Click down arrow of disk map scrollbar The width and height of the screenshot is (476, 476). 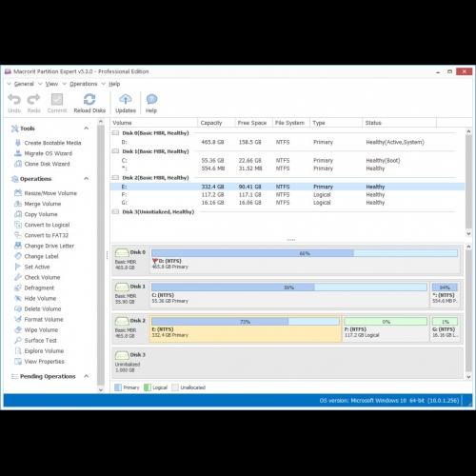click(x=468, y=377)
